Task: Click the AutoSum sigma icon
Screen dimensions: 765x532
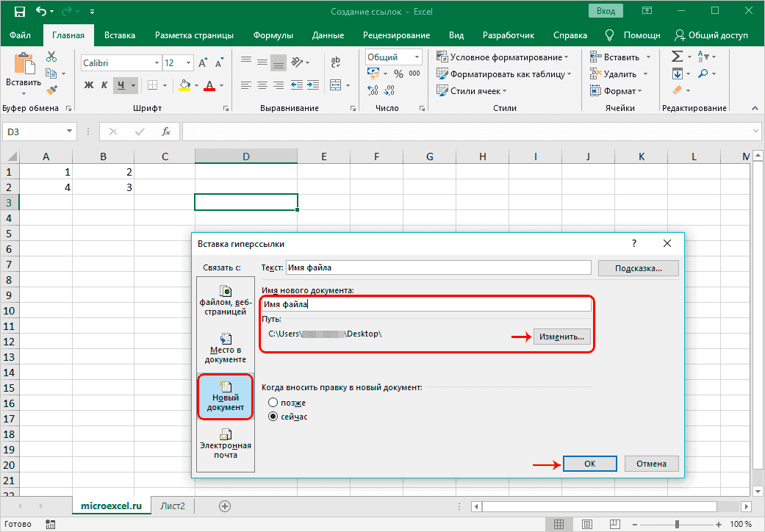Action: tap(677, 57)
